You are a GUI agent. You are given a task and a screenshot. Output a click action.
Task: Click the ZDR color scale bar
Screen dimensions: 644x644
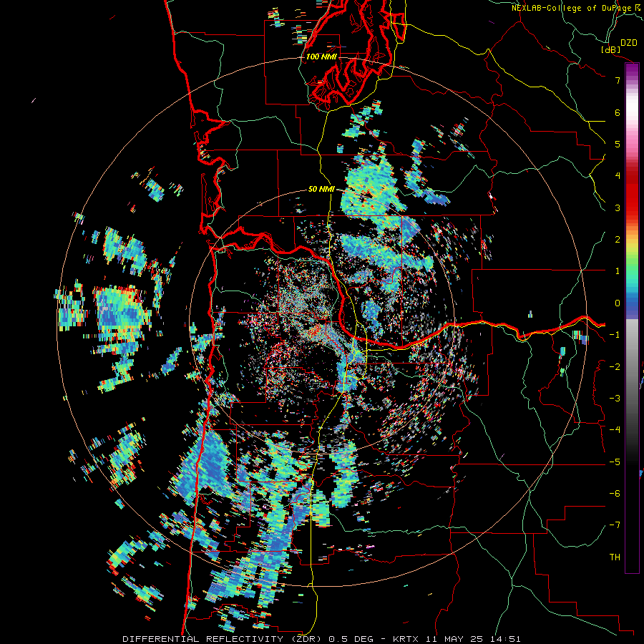pyautogui.click(x=632, y=318)
